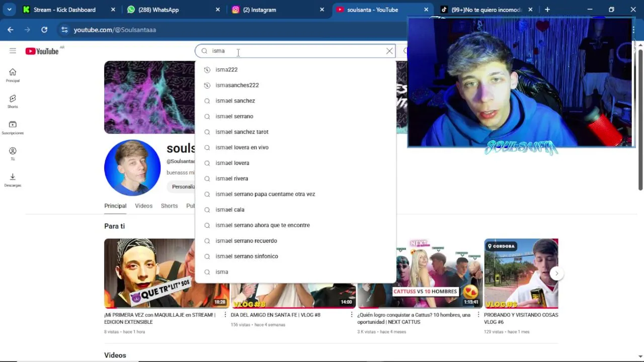Close the Instagram tab
This screenshot has height=362, width=644.
(322, 10)
